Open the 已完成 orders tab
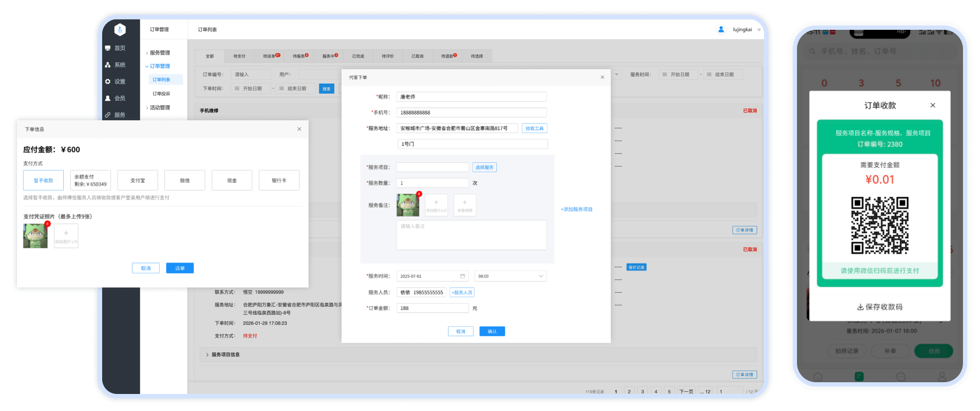Image resolution: width=980 pixels, height=411 pixels. pos(358,56)
